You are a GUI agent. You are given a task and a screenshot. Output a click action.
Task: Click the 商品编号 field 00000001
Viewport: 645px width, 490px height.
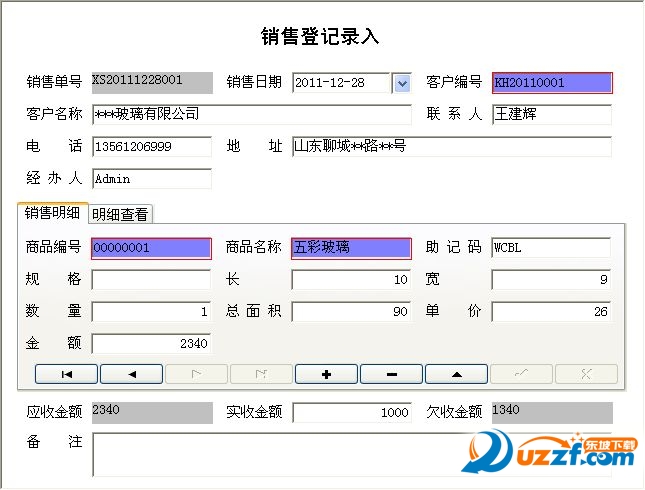click(x=151, y=248)
